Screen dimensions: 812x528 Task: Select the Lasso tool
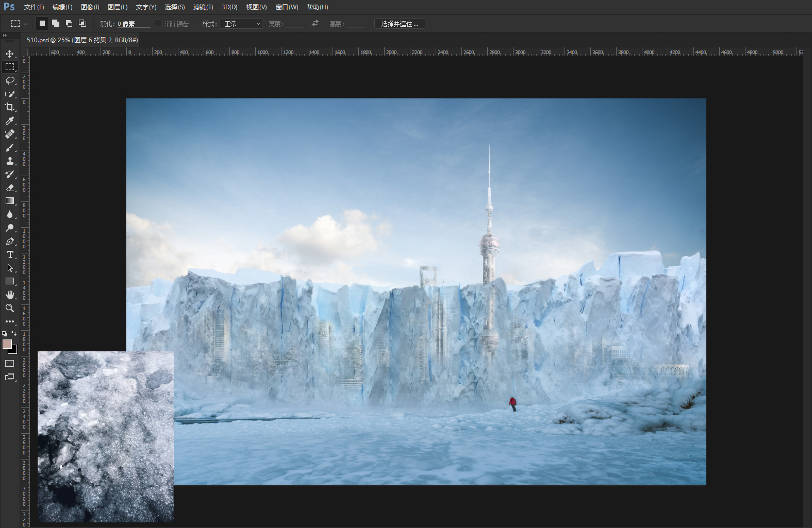click(x=10, y=80)
